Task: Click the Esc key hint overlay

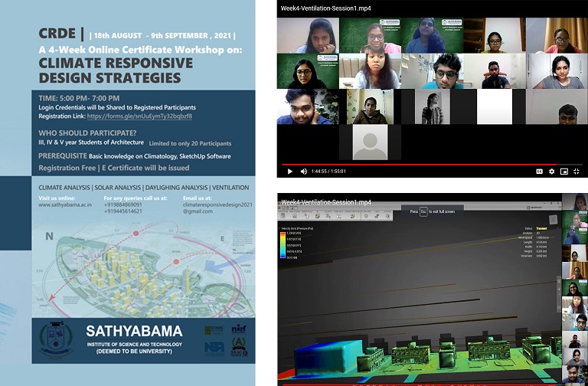Action: [x=423, y=211]
